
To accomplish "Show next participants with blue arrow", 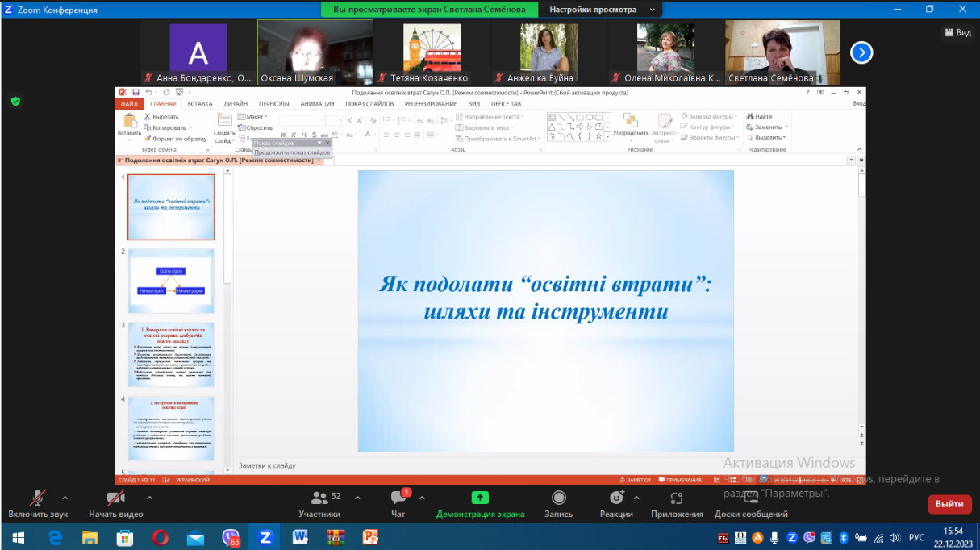I will 861,52.
